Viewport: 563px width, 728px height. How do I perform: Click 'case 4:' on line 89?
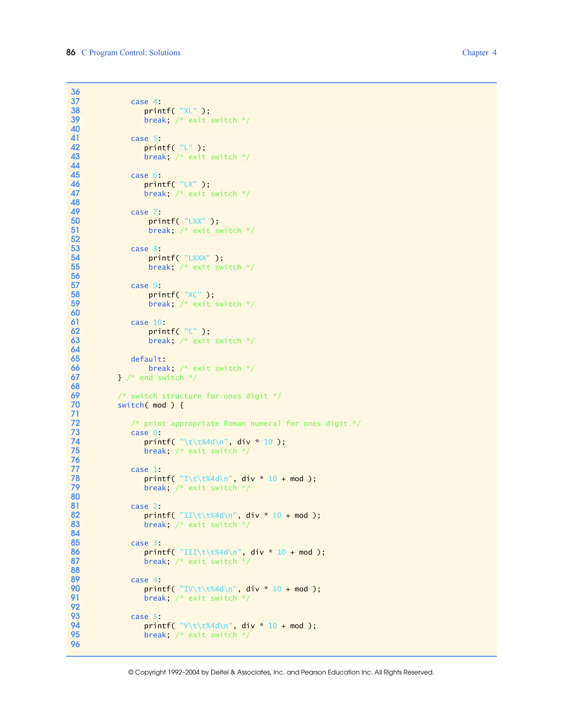(x=146, y=580)
